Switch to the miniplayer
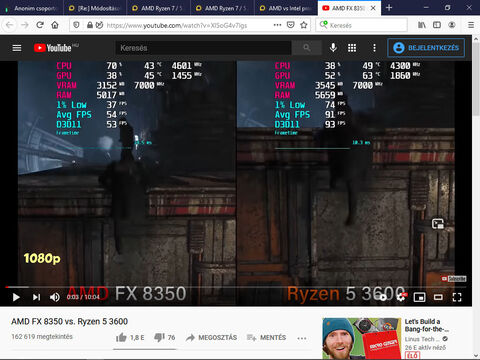Image resolution: width=480 pixels, height=360 pixels. pyautogui.click(x=419, y=297)
